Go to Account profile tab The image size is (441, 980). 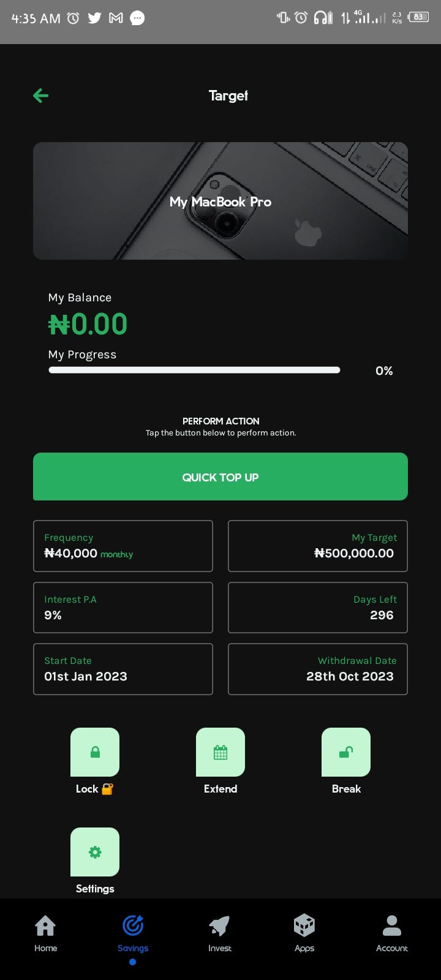click(392, 933)
